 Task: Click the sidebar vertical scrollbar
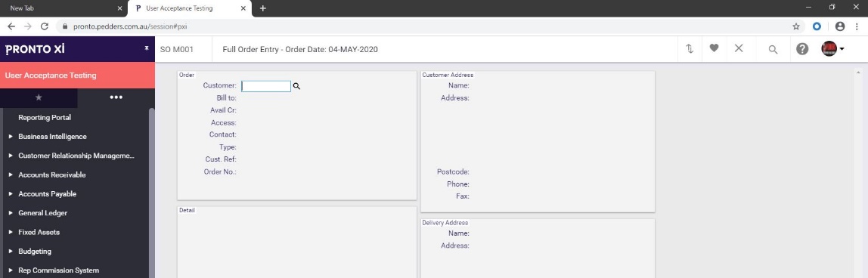pyautogui.click(x=152, y=193)
